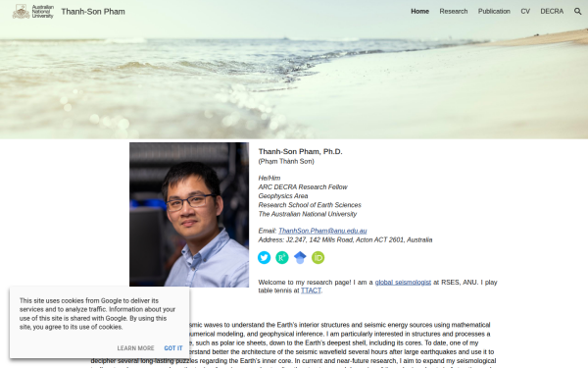This screenshot has width=588, height=368.
Task: Click the Australian National University logo
Action: pos(33,12)
